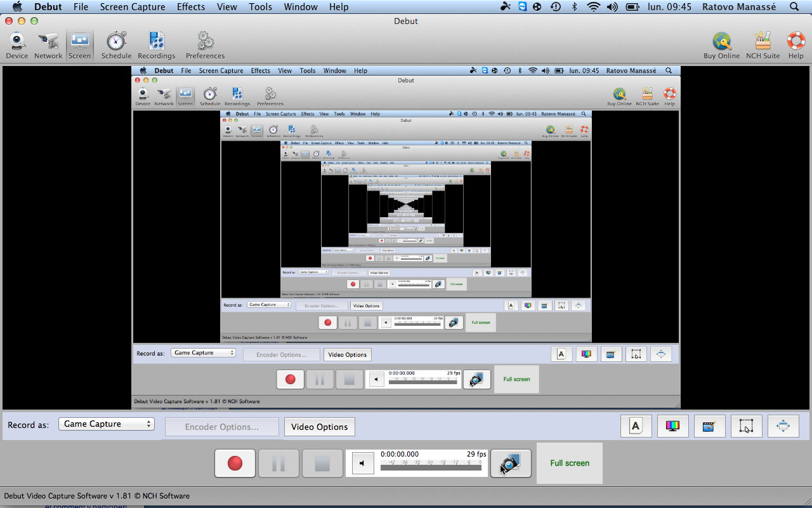Open Debut Preferences from the toolbar

(205, 45)
